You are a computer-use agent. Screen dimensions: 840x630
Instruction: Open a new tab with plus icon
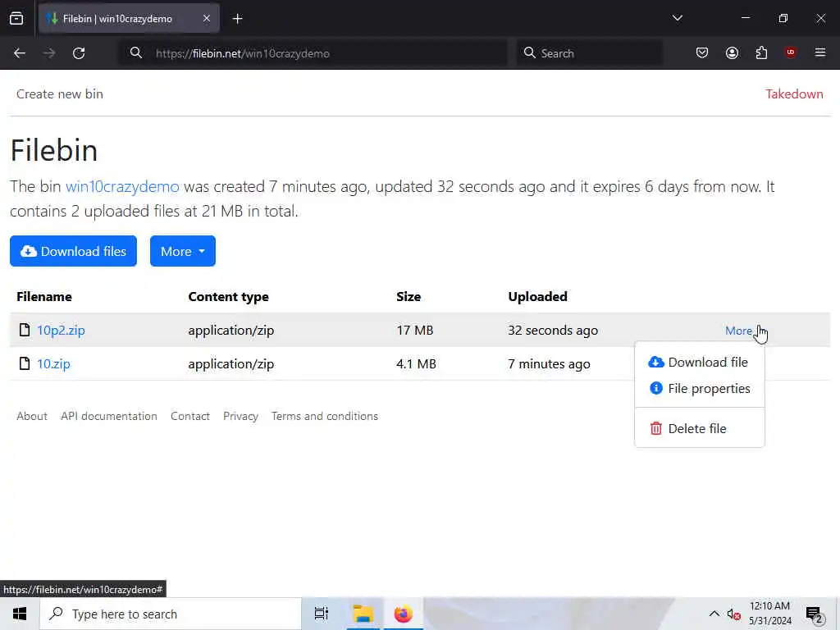coord(237,19)
